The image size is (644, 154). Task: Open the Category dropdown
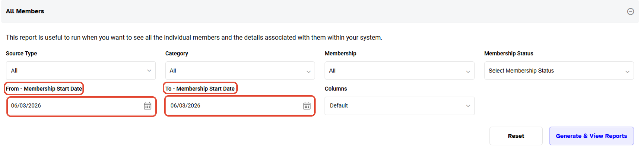tap(240, 71)
